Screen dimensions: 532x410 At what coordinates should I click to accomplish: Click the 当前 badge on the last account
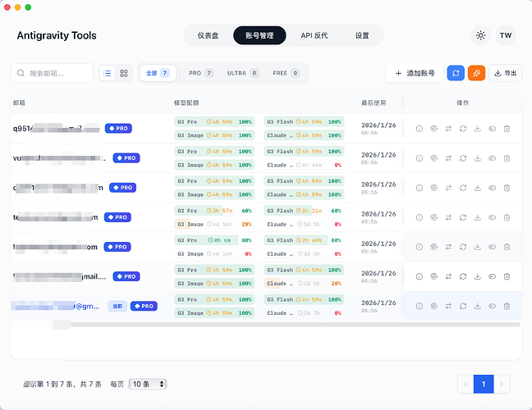click(x=117, y=306)
